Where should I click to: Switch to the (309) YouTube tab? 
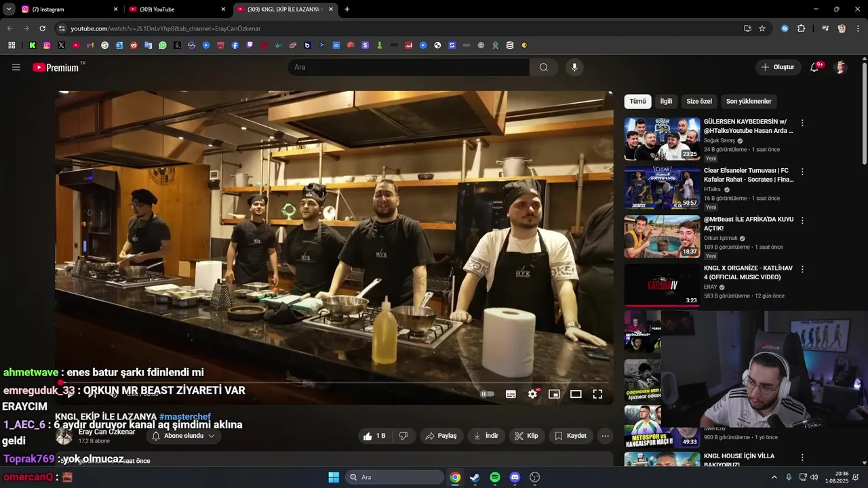[178, 9]
